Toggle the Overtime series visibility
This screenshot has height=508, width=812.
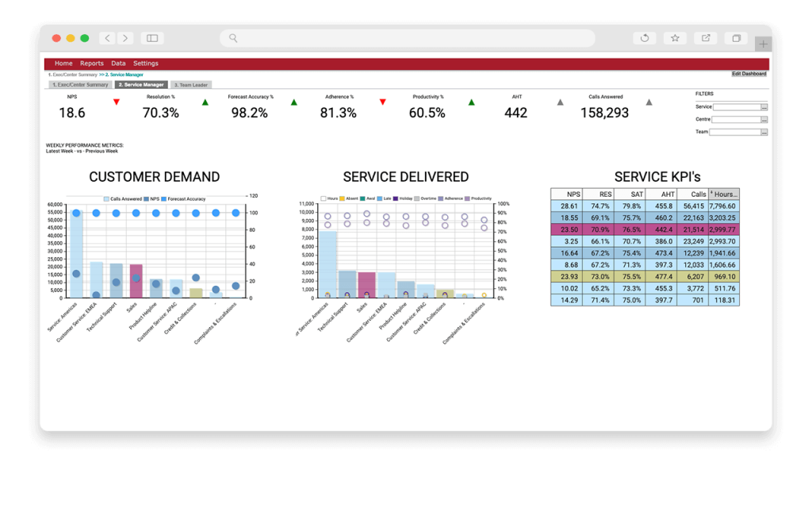[x=416, y=198]
